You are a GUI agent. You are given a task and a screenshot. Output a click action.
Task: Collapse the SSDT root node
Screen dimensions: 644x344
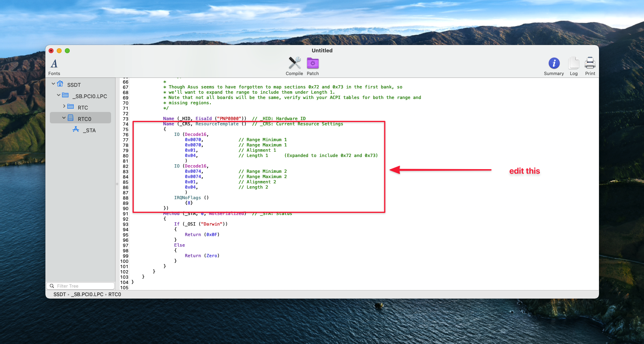coord(53,84)
